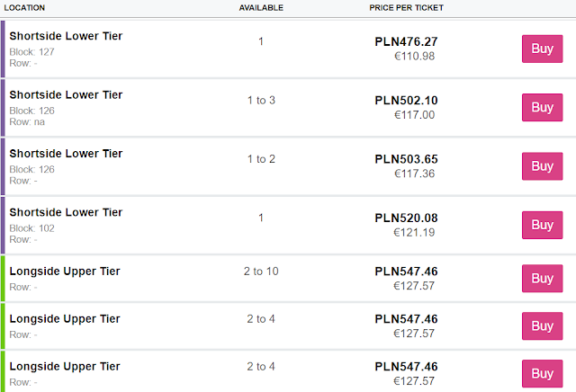Buy the Longside Upper Tier 2 to 10 ticket

click(542, 279)
